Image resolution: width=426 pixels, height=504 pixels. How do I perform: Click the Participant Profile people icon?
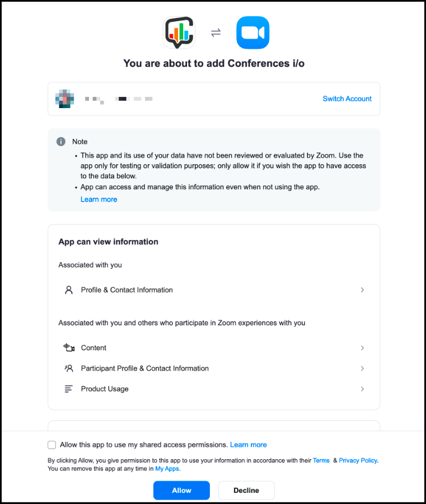click(69, 368)
